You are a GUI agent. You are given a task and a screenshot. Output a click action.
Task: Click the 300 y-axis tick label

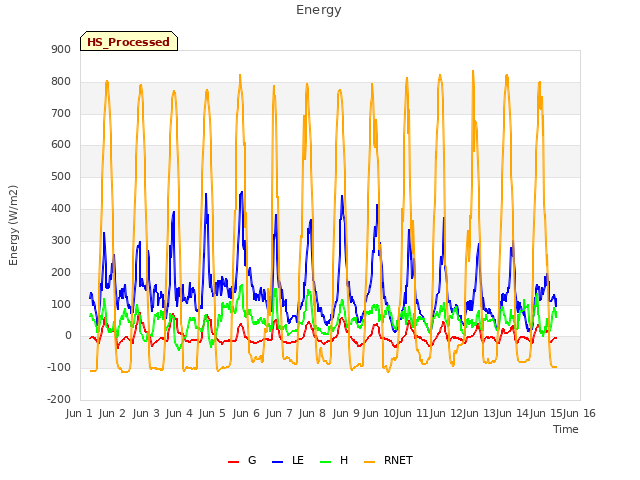pyautogui.click(x=61, y=240)
